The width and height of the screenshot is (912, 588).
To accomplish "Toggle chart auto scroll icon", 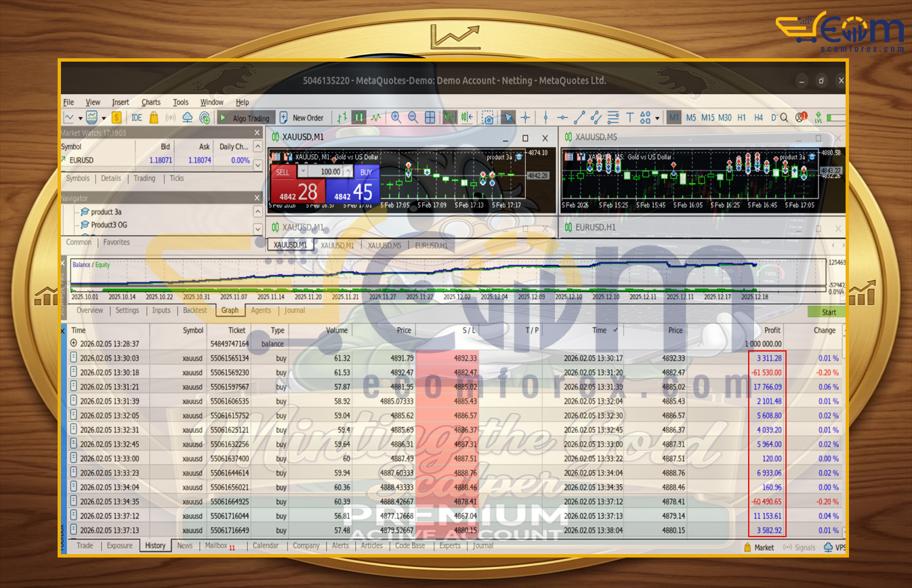I will [x=449, y=117].
